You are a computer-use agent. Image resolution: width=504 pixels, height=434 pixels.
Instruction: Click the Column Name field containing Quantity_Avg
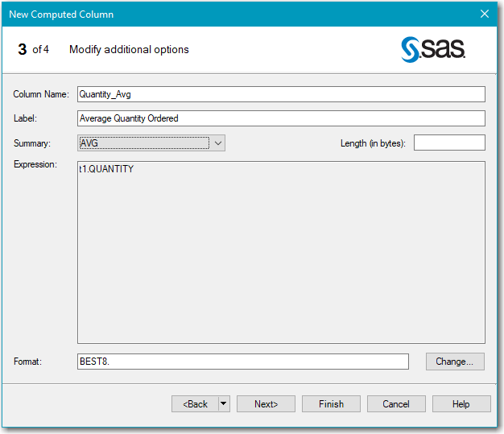click(x=281, y=94)
